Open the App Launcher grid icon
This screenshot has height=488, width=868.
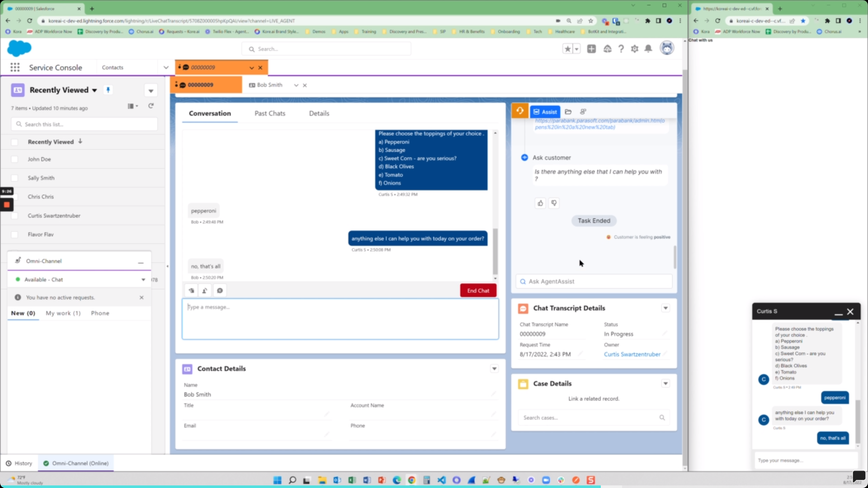15,67
